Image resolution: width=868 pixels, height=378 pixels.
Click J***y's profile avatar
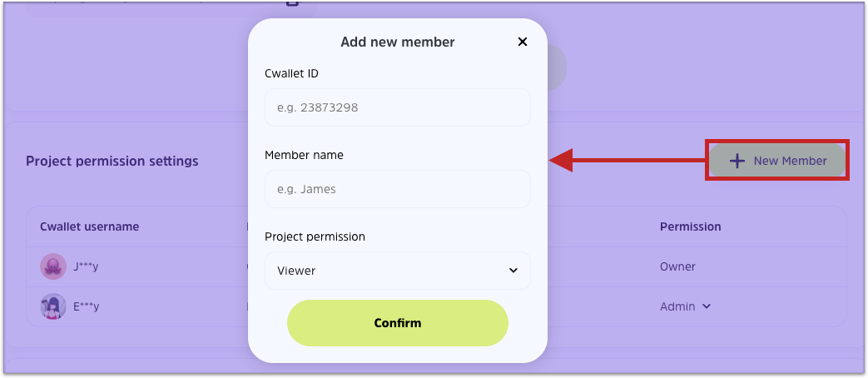[x=53, y=266]
